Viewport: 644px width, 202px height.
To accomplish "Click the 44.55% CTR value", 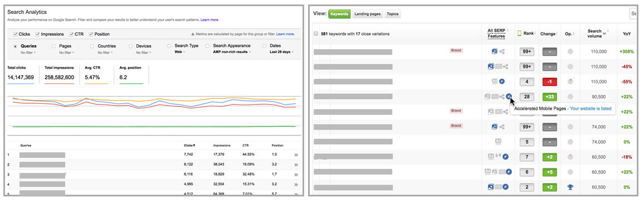I will click(x=248, y=155).
